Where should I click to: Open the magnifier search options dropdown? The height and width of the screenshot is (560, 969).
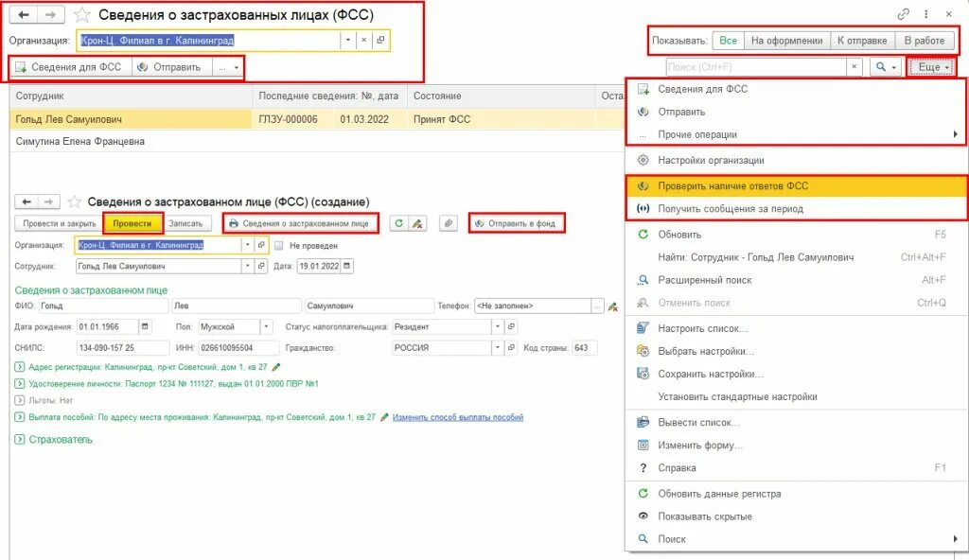[x=886, y=67]
